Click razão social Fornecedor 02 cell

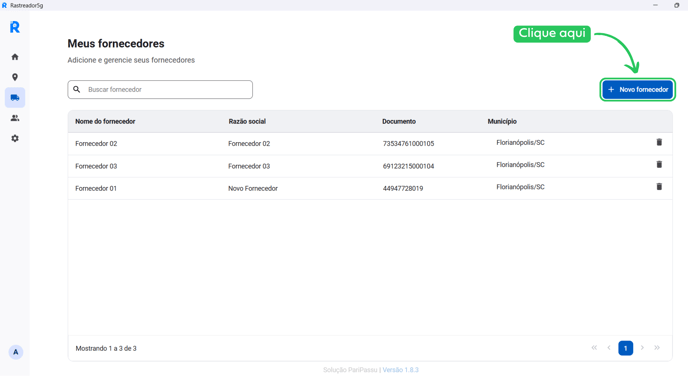point(249,143)
